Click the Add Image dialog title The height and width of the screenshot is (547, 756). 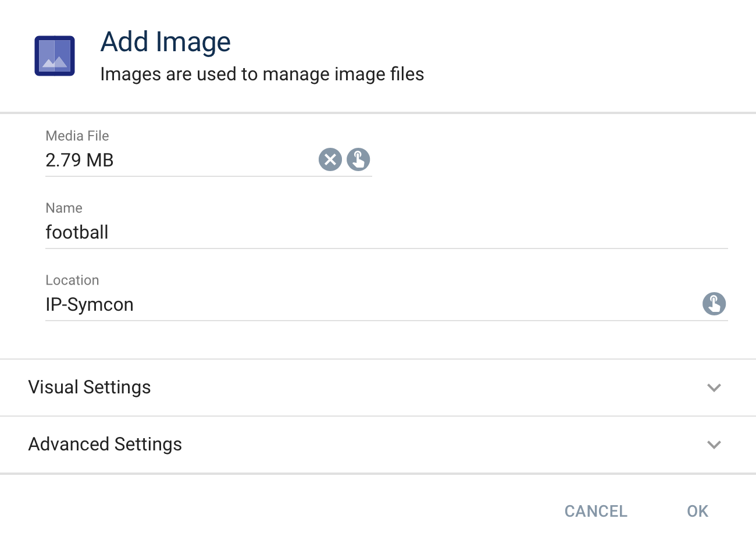166,41
